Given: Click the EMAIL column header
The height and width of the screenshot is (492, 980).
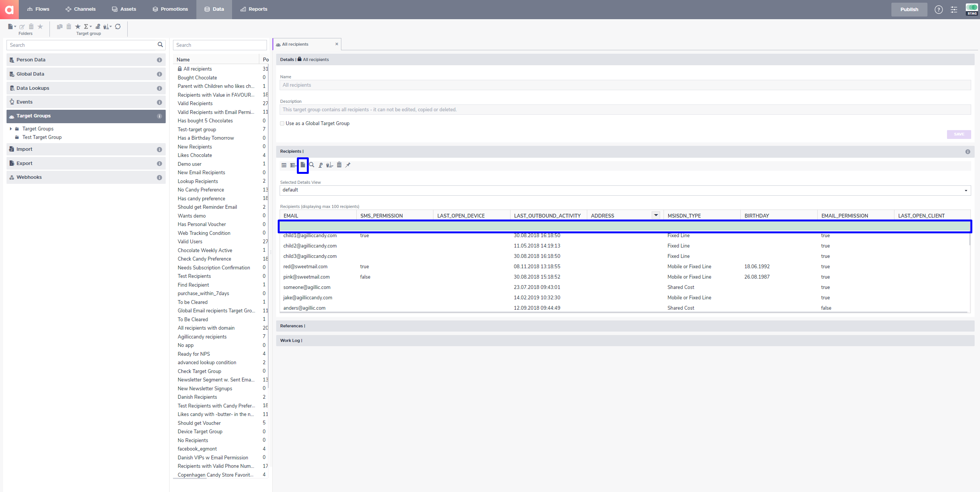Looking at the screenshot, I should click(x=318, y=216).
